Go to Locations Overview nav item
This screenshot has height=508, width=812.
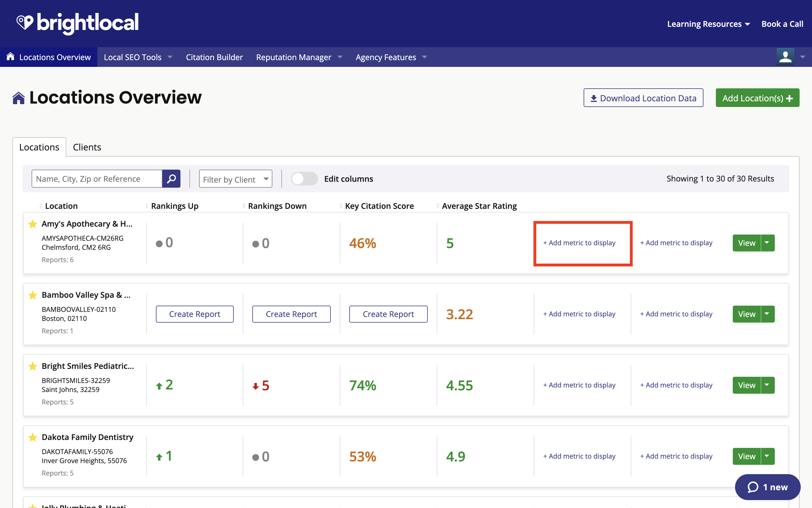tap(49, 57)
